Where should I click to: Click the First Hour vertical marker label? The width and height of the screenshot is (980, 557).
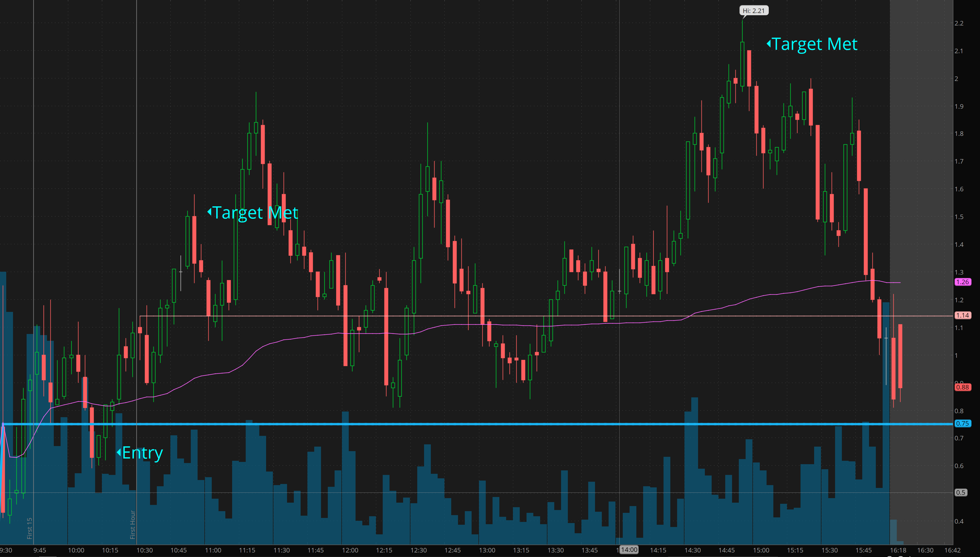133,524
